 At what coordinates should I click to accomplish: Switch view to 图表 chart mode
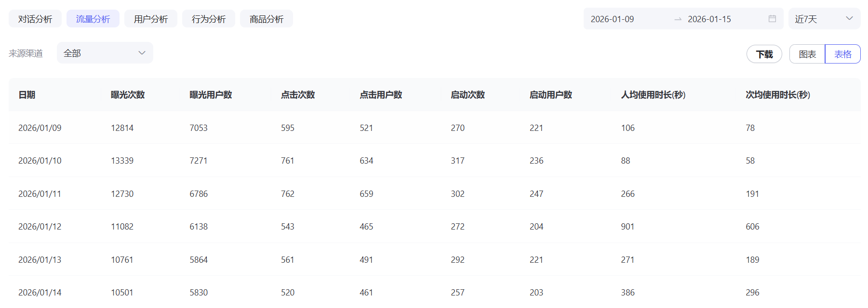[807, 54]
